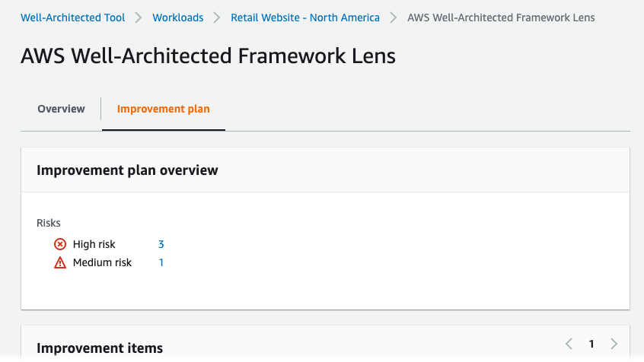Select the Improvement plan tab
The image size is (644, 362).
163,109
